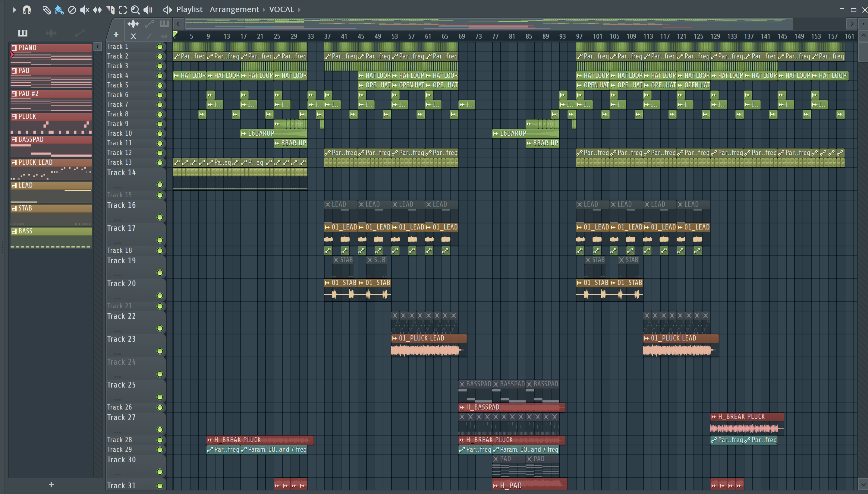Toggle the magnet snap tool
The width and height of the screenshot is (868, 494).
[27, 10]
